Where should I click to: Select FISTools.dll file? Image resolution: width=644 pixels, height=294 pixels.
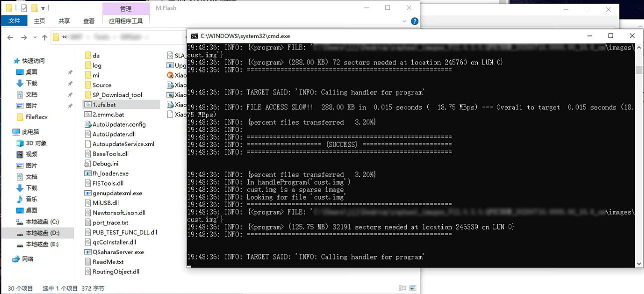(x=108, y=183)
